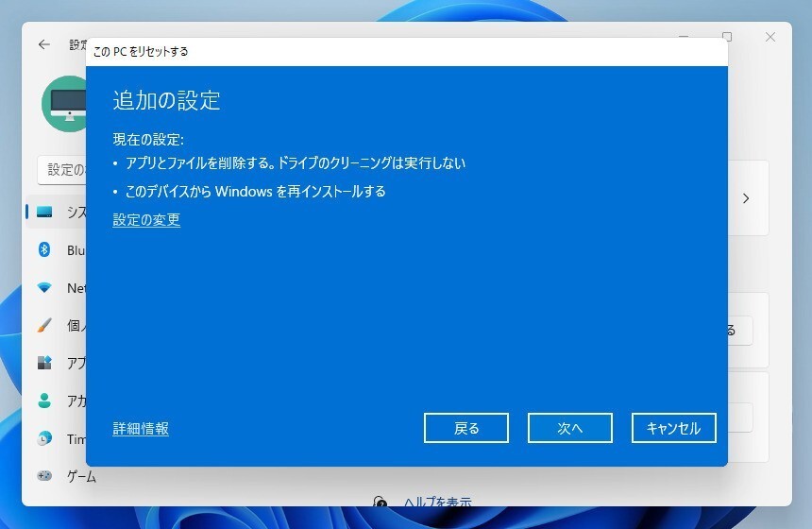Screen dimensions: 812x529
Task: Click the キャンセル button in reset dialog
Action: (x=674, y=428)
